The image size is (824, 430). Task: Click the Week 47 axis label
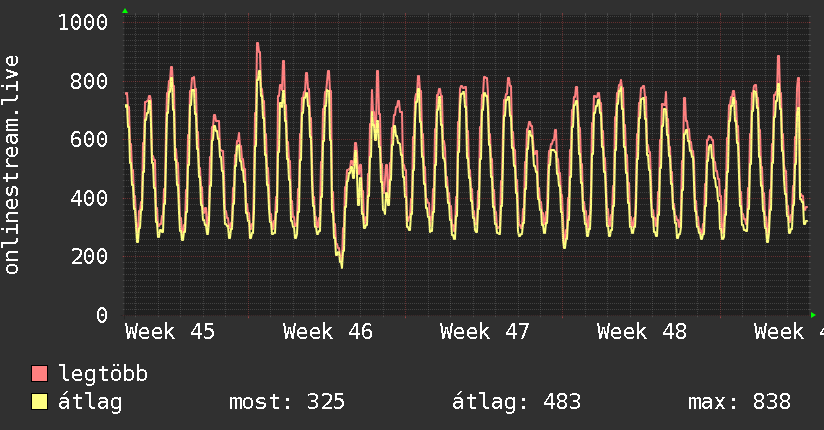point(485,332)
